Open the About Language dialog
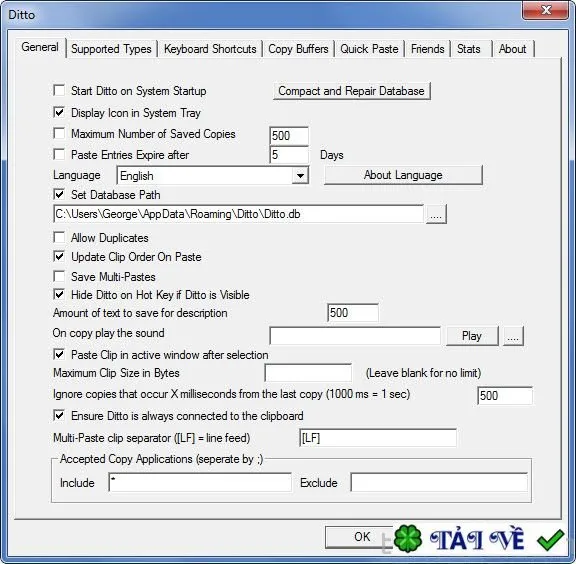The width and height of the screenshot is (576, 564). pos(403,175)
